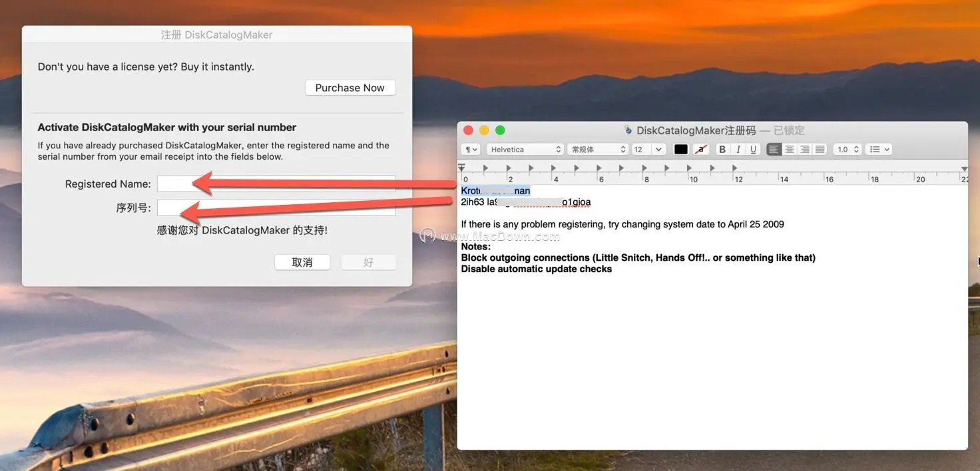Select left text alignment
The height and width of the screenshot is (471, 980).
[x=774, y=150]
